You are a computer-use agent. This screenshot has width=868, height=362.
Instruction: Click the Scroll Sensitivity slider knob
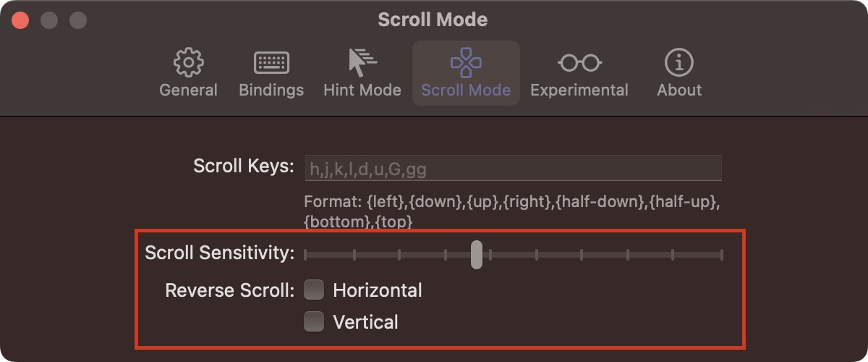coord(476,255)
